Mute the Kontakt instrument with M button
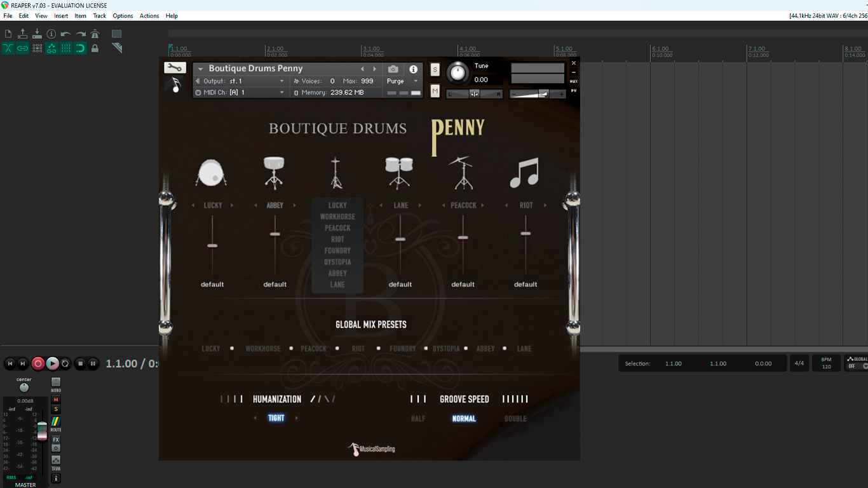The width and height of the screenshot is (868, 488). pyautogui.click(x=435, y=91)
